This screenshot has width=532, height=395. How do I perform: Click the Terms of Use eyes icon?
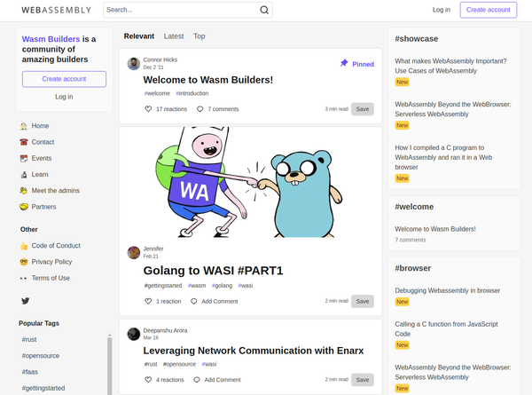[24, 278]
